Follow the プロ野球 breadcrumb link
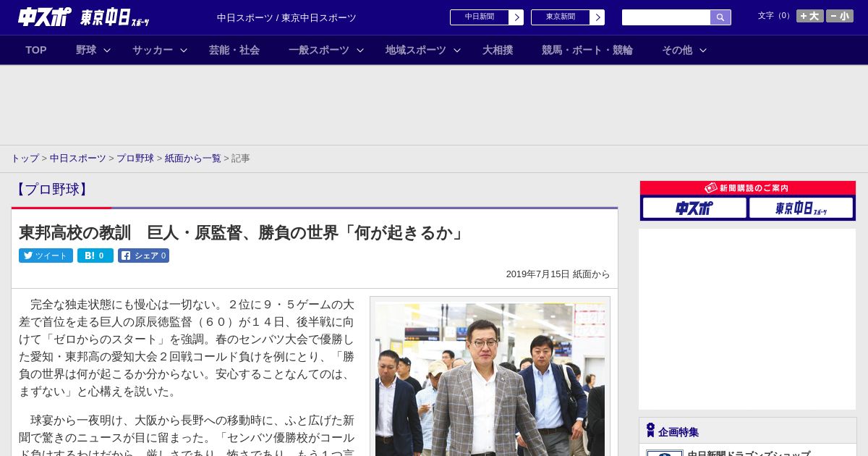Viewport: 868px width, 456px height. [135, 158]
